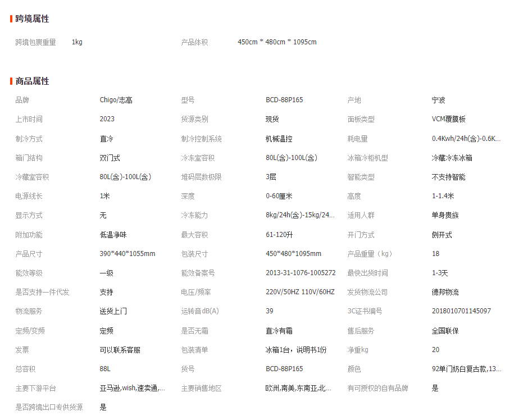The image size is (514, 420).
Task: Click the 净重kg value 20
Action: pyautogui.click(x=436, y=350)
